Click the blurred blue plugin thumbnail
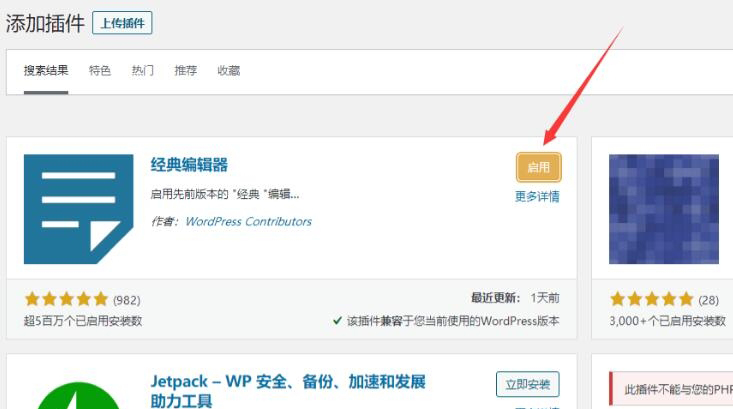 pyautogui.click(x=663, y=208)
